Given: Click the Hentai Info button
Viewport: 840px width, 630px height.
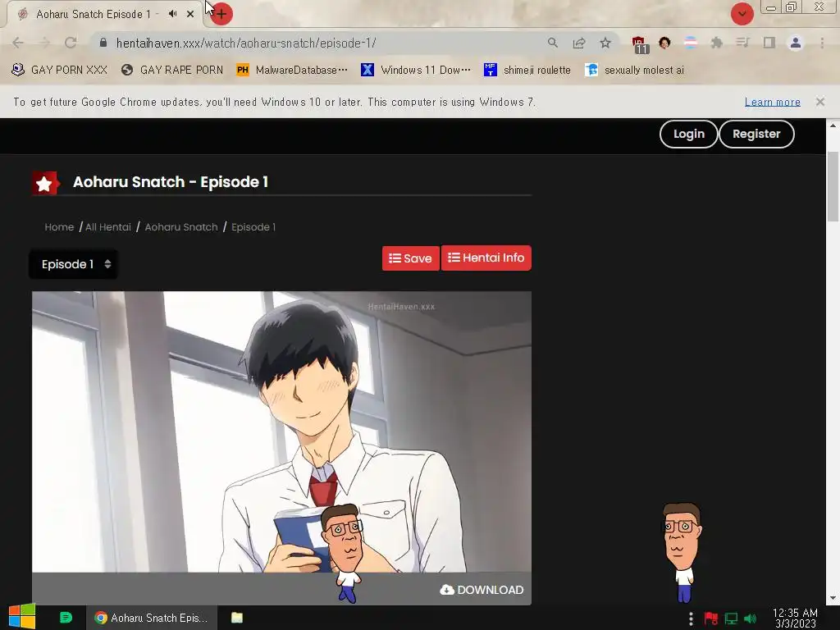Looking at the screenshot, I should coord(486,258).
